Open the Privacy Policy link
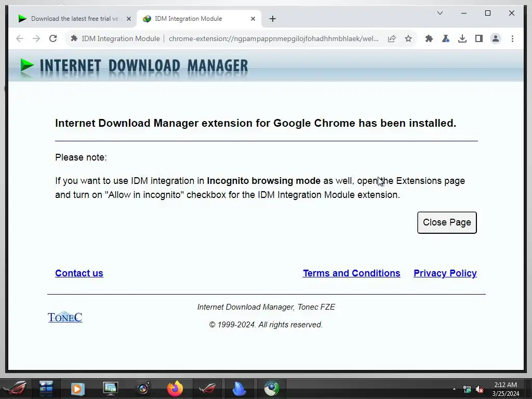The width and height of the screenshot is (532, 399). tap(445, 273)
